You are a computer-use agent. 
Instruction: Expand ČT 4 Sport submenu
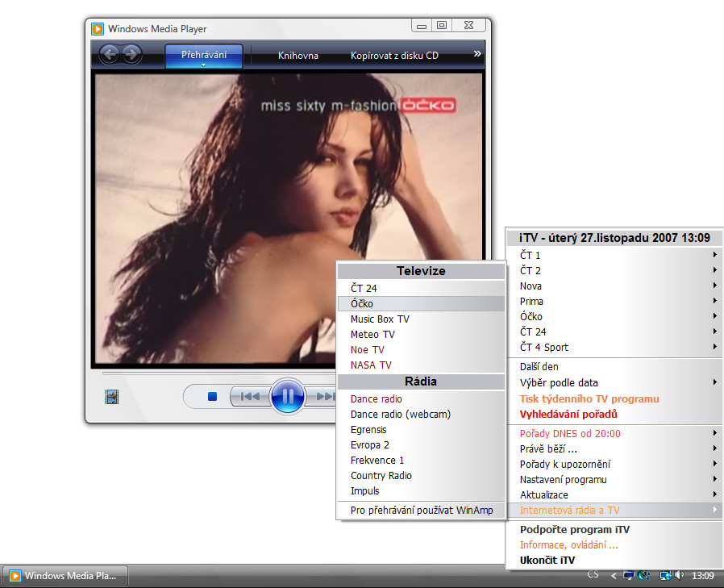pyautogui.click(x=614, y=347)
